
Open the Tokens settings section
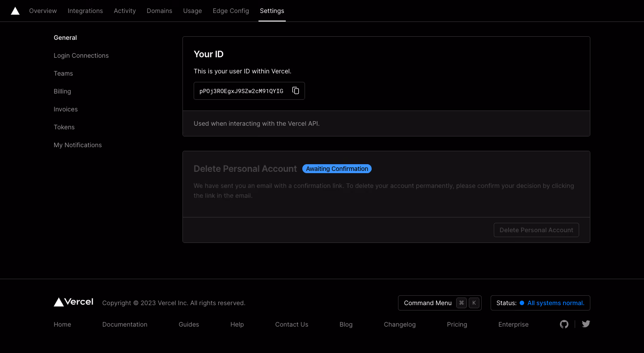pyautogui.click(x=64, y=127)
